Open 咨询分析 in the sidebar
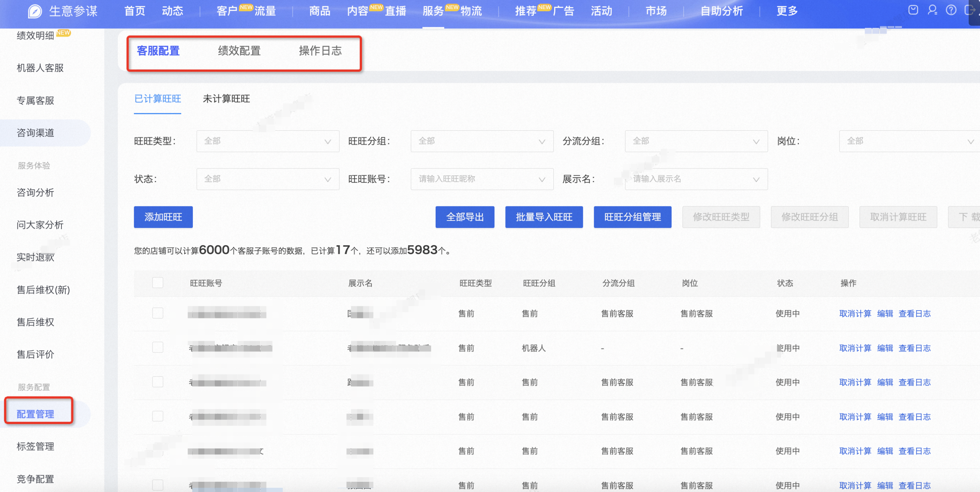 click(35, 193)
